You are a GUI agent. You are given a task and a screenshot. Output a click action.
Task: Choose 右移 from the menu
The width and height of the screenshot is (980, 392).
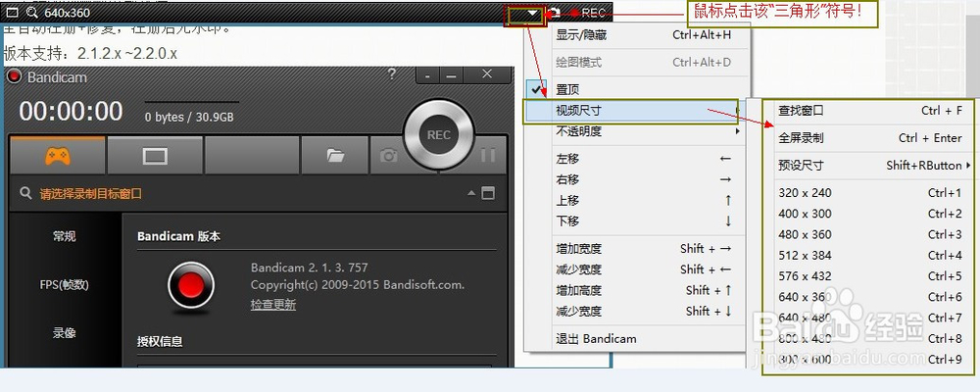click(636, 179)
